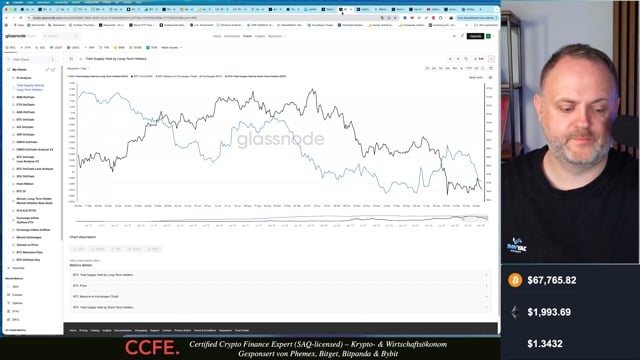Screen dimensions: 640x360
Task: Click the first icon beside My Charts
Action: (47, 70)
